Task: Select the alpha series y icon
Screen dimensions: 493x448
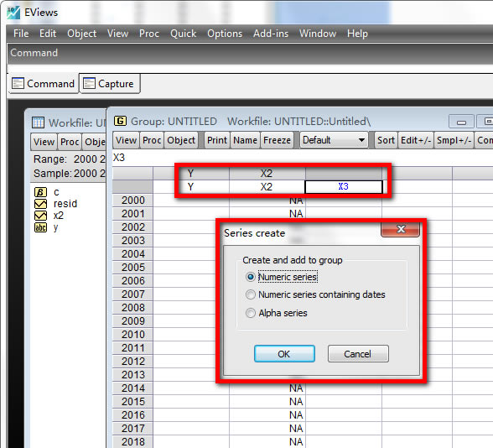Action: click(x=40, y=227)
